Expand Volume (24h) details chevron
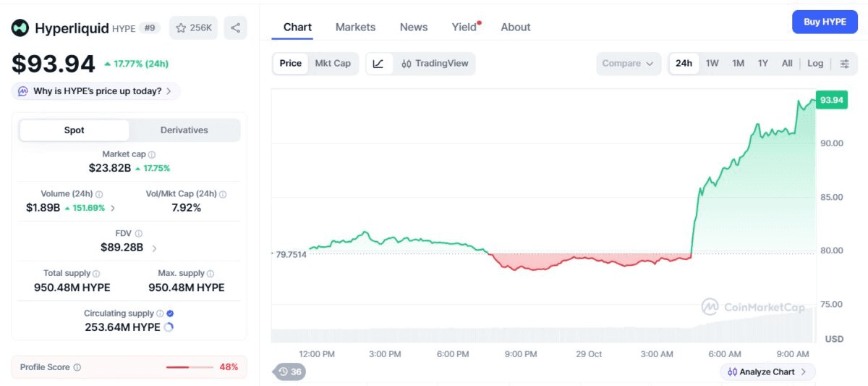The height and width of the screenshot is (386, 868). 113,209
